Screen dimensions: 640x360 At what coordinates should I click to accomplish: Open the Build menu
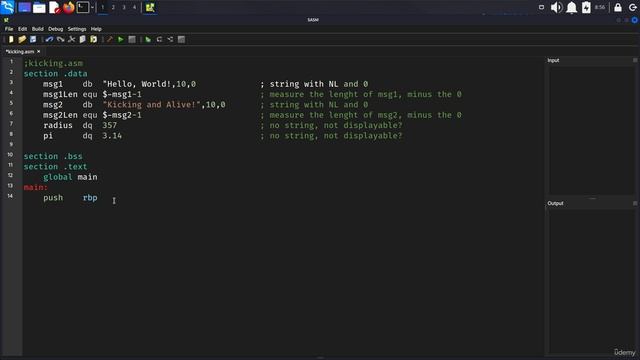38,29
